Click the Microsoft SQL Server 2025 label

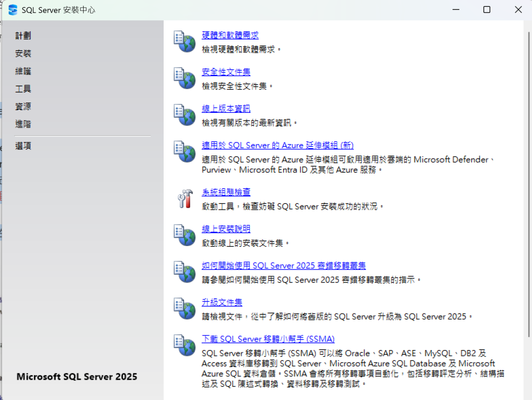tap(77, 377)
